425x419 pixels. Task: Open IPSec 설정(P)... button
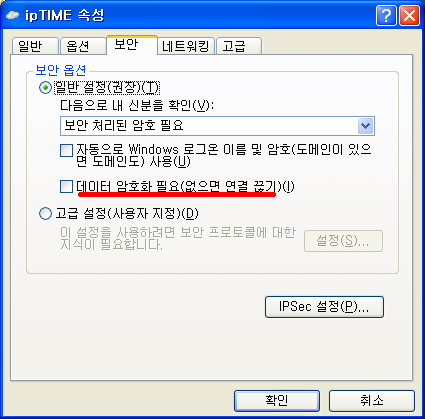pyautogui.click(x=324, y=307)
